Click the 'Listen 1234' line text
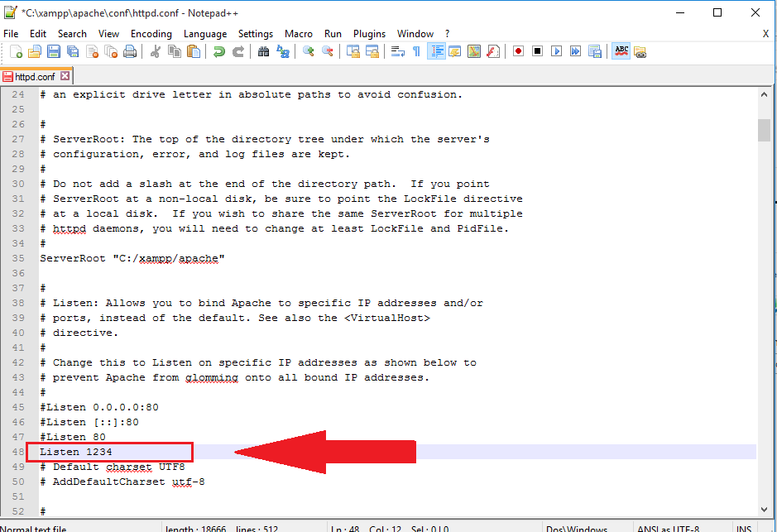Image resolution: width=777 pixels, height=532 pixels. (76, 452)
